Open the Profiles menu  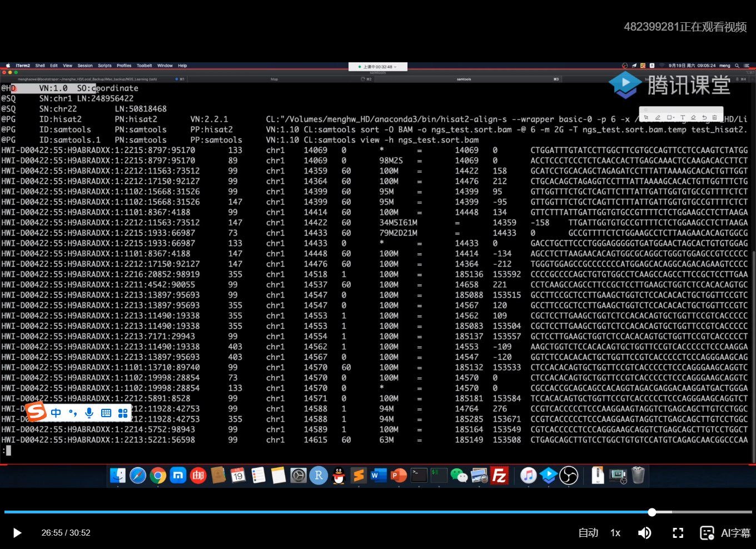pos(124,66)
